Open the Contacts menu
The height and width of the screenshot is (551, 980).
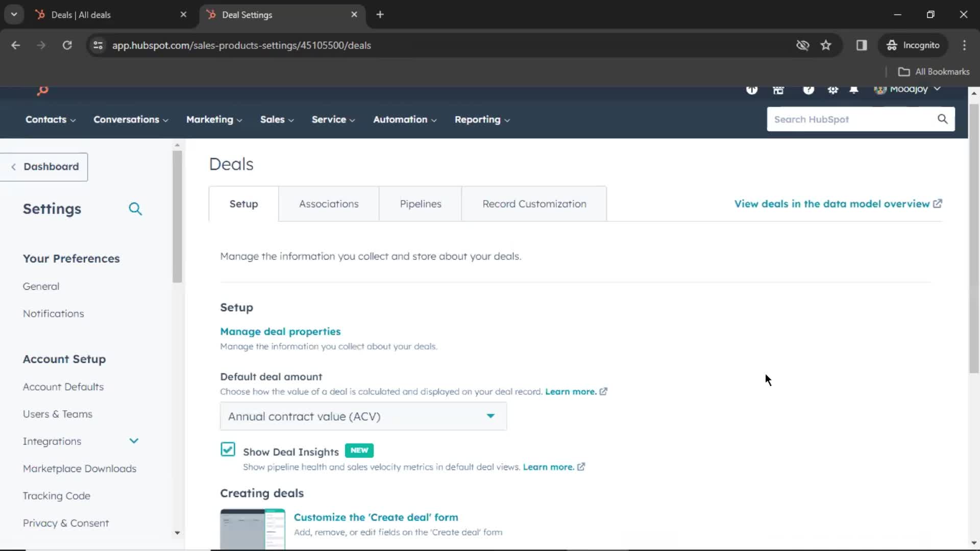51,119
